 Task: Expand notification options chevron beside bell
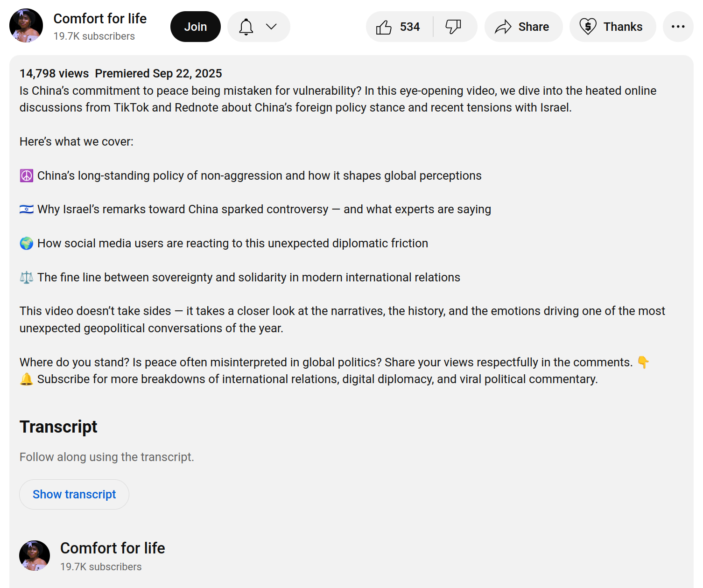pos(271,27)
